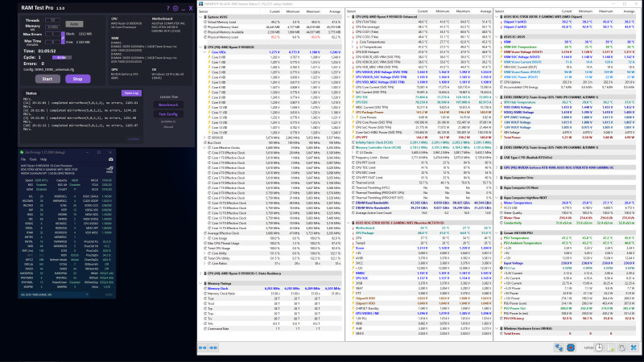
Task: Open the Discord link in RAM Test Pro
Action: 168,127
